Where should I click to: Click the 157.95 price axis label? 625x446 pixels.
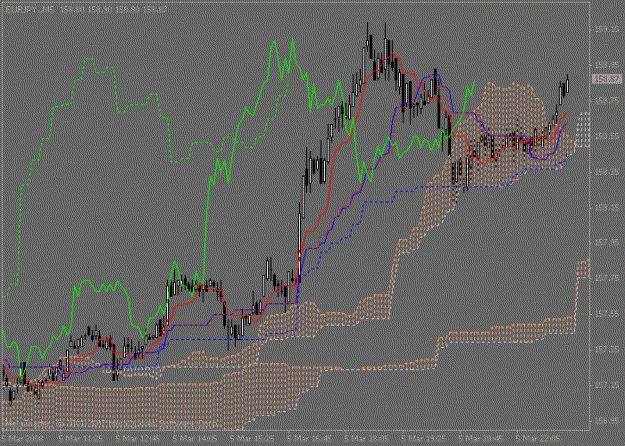[x=607, y=243]
